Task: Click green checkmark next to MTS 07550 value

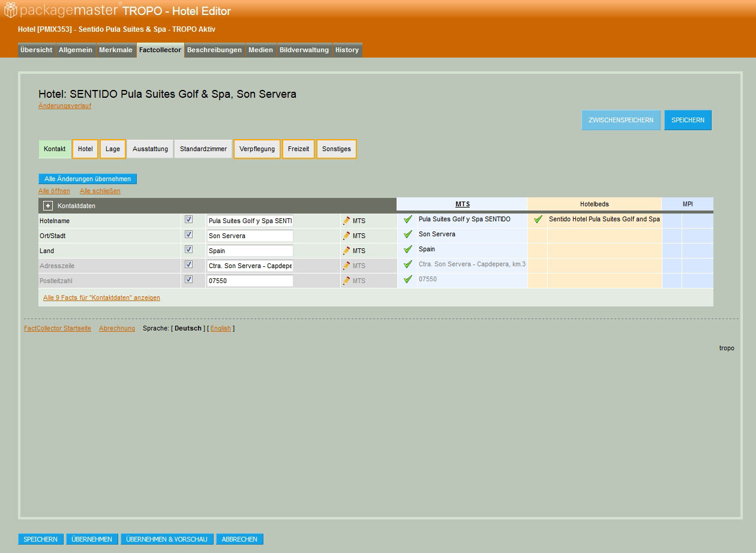Action: [408, 279]
